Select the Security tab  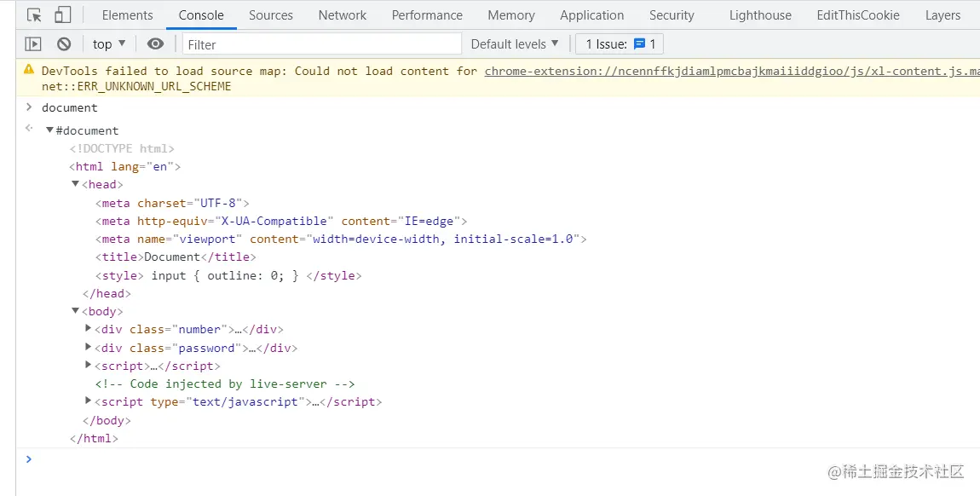(x=672, y=15)
